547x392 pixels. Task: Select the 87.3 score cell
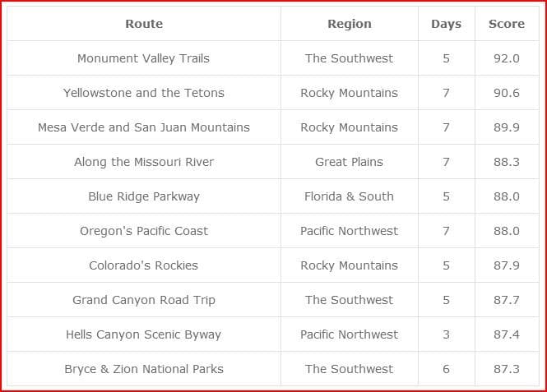[506, 369]
